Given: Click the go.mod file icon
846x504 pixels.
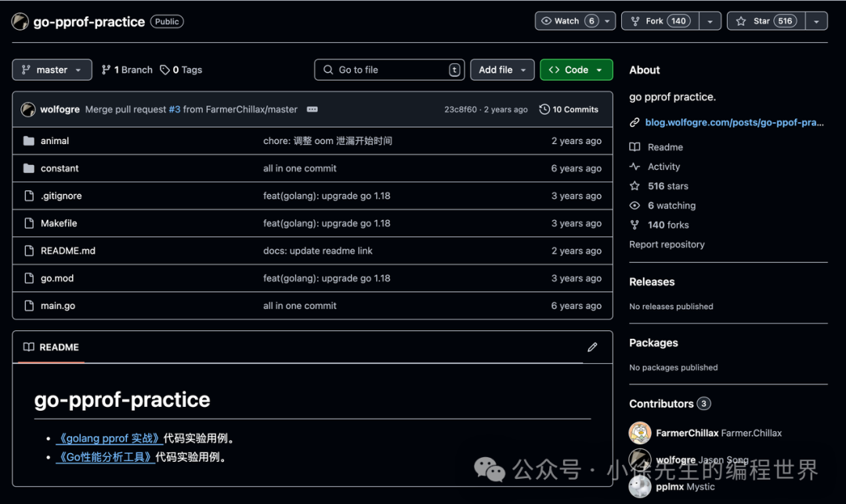Looking at the screenshot, I should [29, 278].
